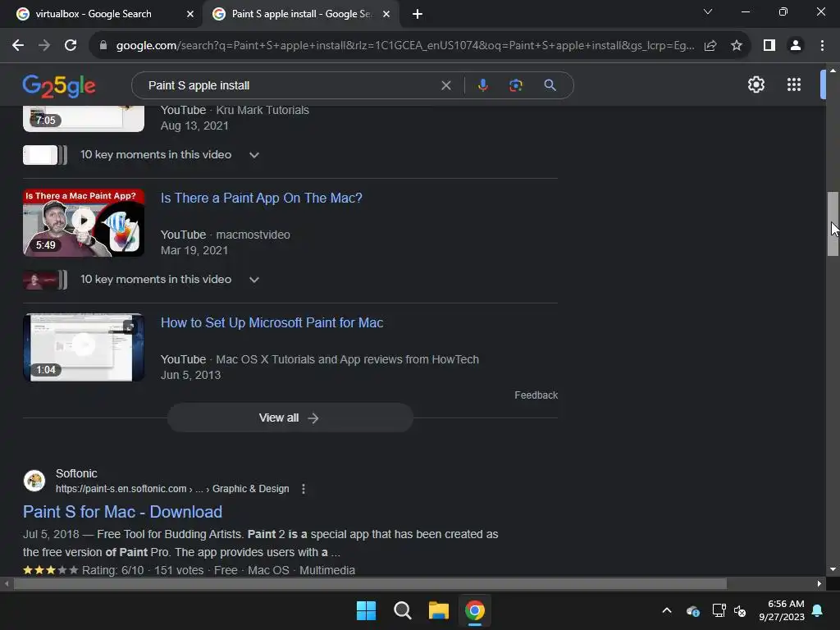Viewport: 840px width, 630px height.
Task: Click the horizontal scrollbar left arrow
Action: point(7,583)
